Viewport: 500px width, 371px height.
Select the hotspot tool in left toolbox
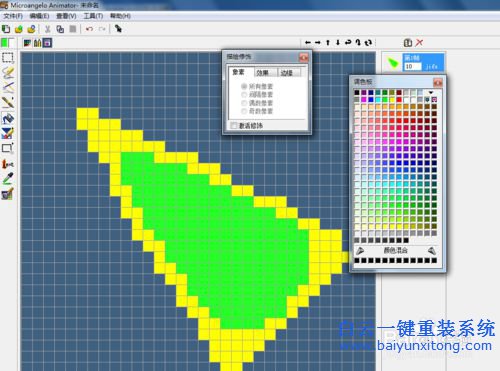click(8, 164)
